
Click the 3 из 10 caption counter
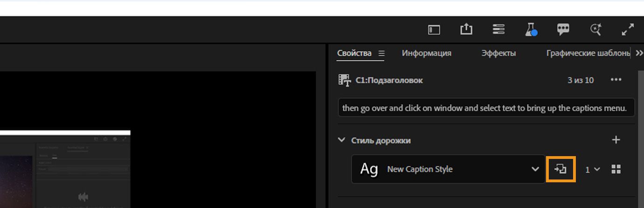click(x=581, y=80)
